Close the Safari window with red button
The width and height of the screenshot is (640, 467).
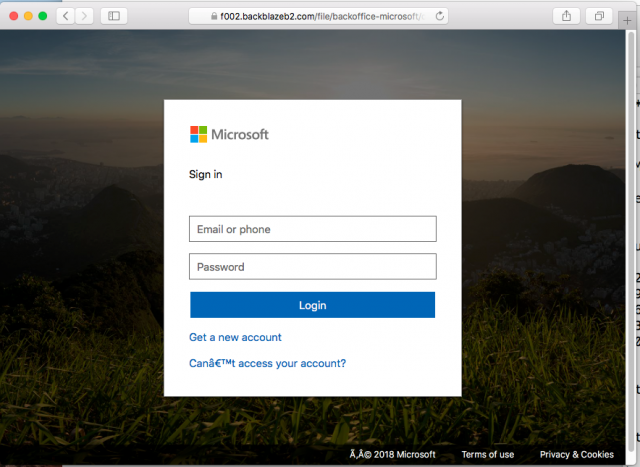pyautogui.click(x=13, y=16)
